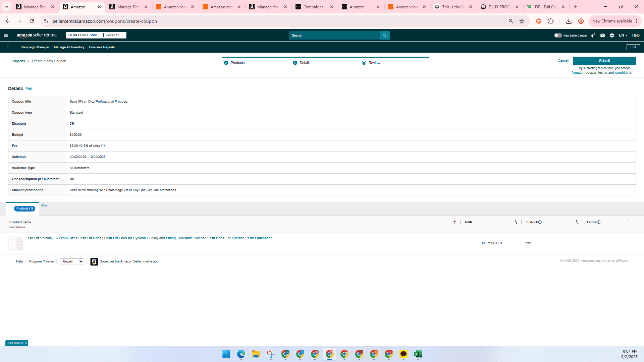Open the DLUX PROFESSIO... account switcher
This screenshot has height=362, width=644.
pos(85,35)
